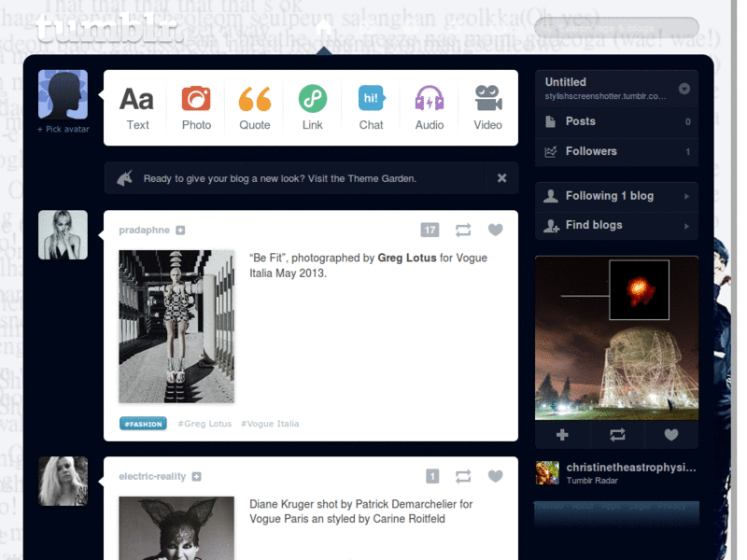Reblog the Tumblr Radar post
Image resolution: width=747 pixels, height=560 pixels.
(617, 435)
